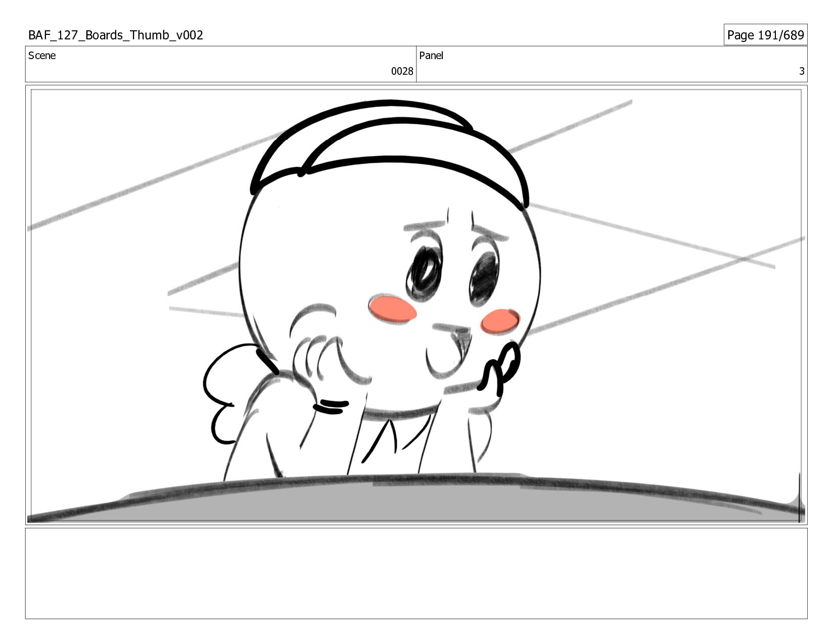Viewport: 834px width, 644px height.
Task: Click the file title BAF_127_Boards_Thumb_v002
Action: (x=116, y=35)
